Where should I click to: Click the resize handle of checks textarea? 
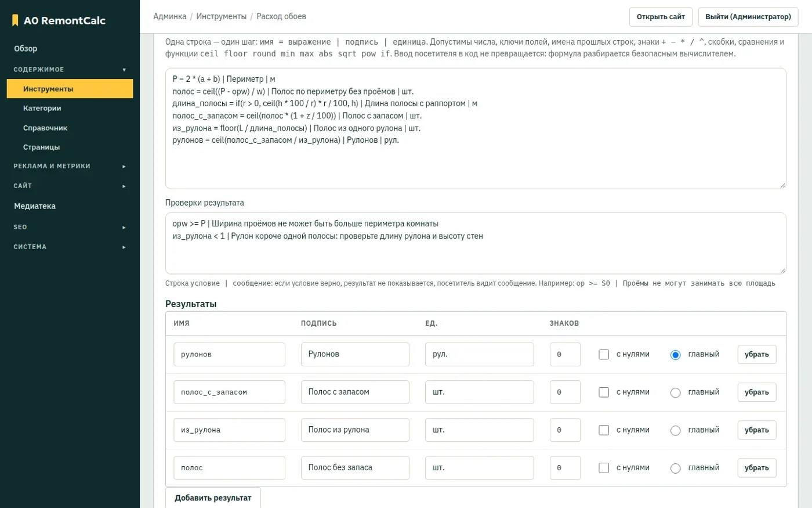click(x=782, y=270)
